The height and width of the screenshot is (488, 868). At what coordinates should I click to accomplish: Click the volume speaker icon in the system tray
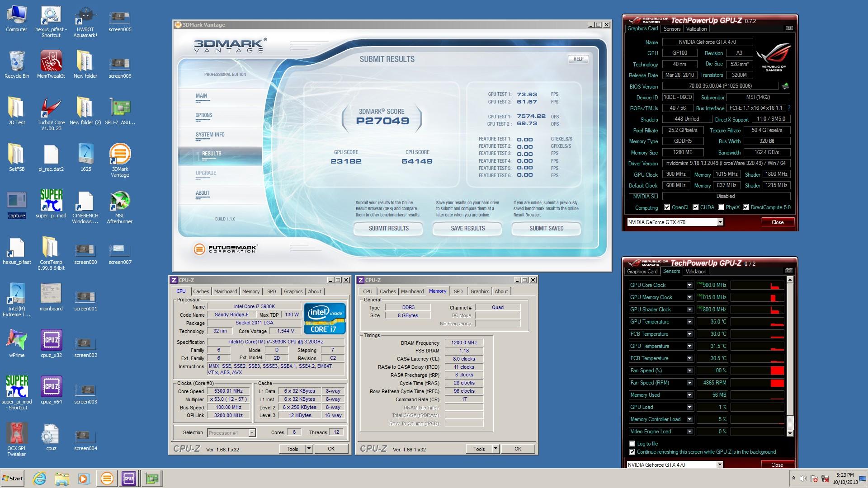click(803, 479)
